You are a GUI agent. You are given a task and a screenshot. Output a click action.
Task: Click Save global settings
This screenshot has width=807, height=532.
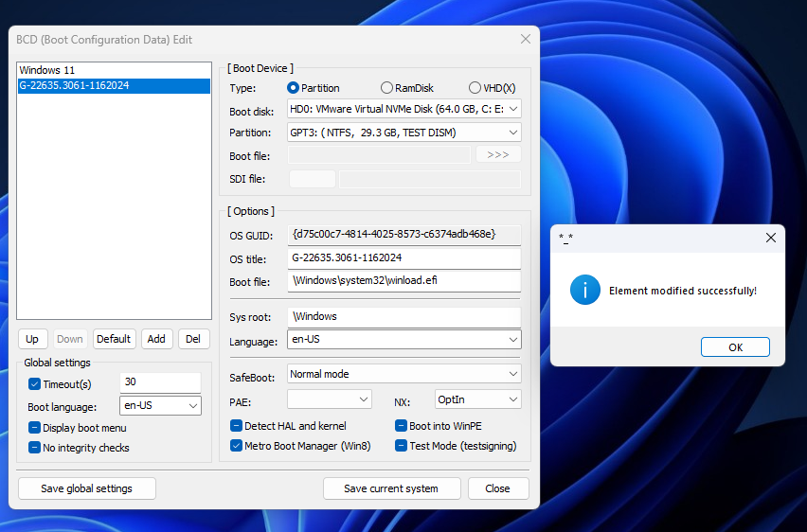point(87,488)
